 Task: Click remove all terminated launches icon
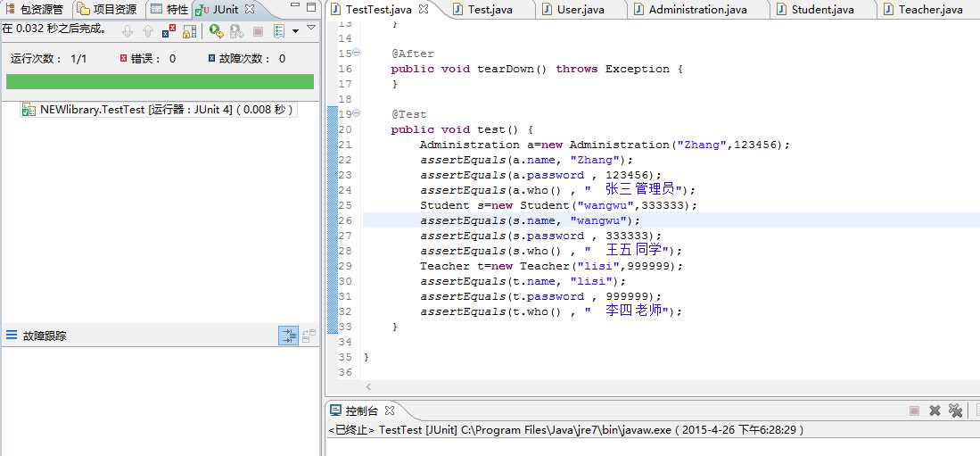click(x=955, y=411)
